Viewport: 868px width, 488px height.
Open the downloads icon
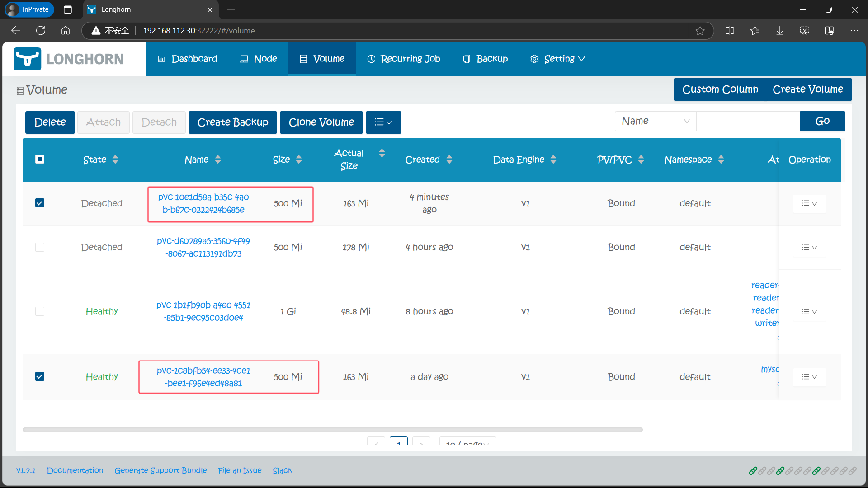[780, 31]
